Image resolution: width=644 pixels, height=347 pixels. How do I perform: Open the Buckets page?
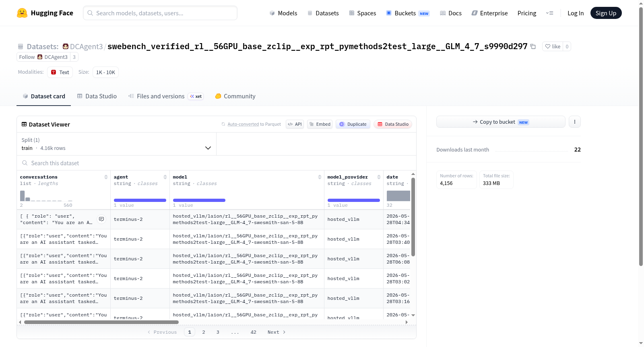pyautogui.click(x=408, y=13)
